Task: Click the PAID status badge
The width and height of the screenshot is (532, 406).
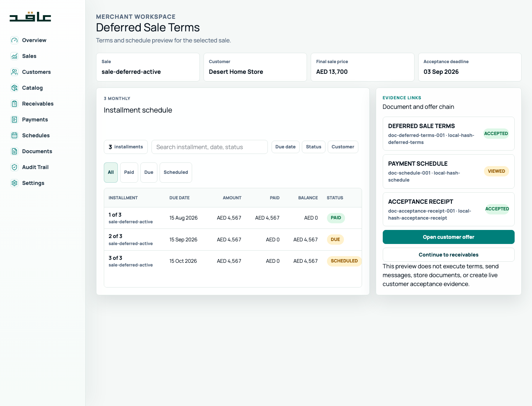Action: click(x=336, y=218)
